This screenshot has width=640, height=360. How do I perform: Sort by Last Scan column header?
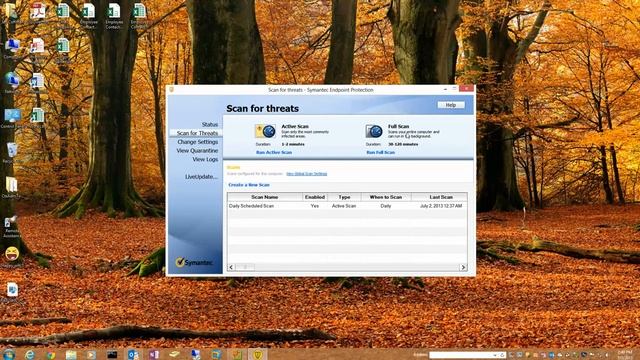point(441,197)
